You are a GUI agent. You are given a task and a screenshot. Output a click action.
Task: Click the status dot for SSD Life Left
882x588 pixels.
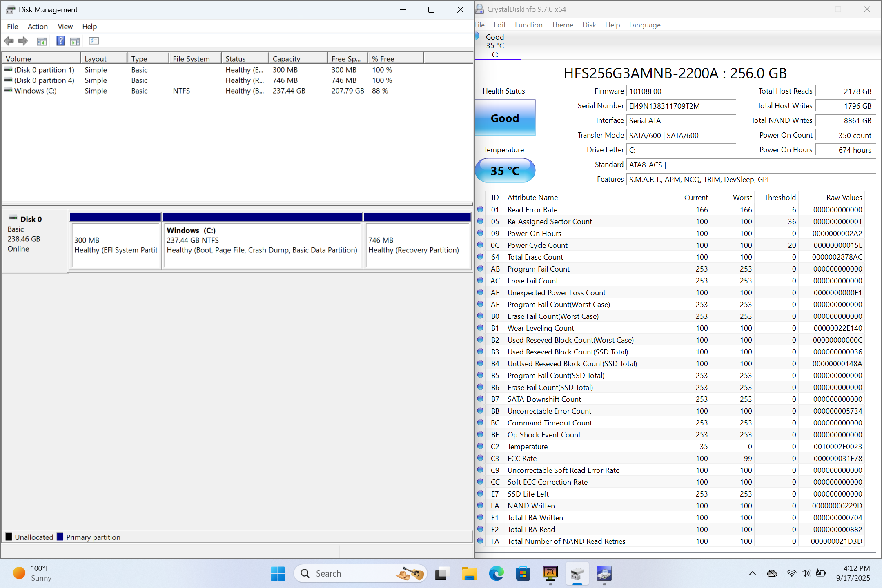(481, 494)
